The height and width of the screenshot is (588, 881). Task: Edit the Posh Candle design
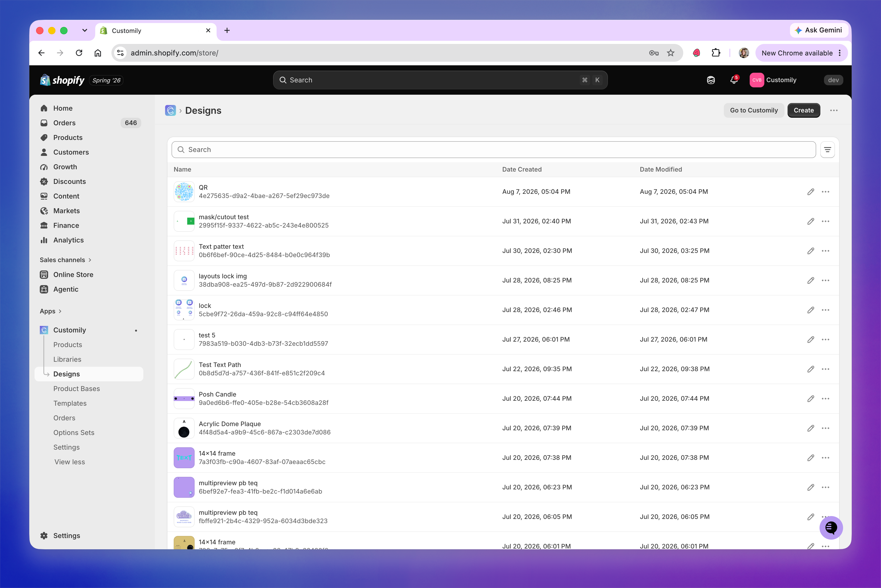[810, 399]
